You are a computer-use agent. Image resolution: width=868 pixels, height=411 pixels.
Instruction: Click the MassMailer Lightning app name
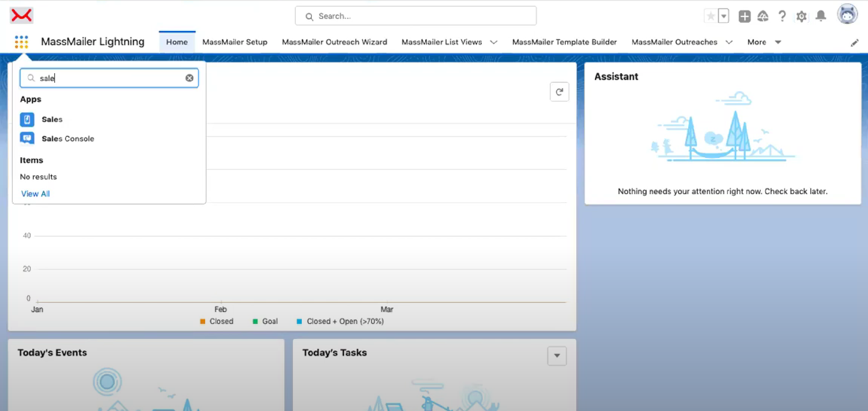tap(93, 42)
